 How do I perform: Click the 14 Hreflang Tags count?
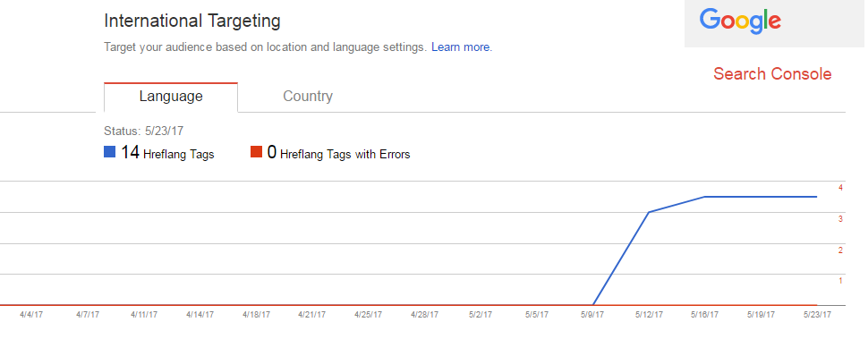tap(130, 152)
